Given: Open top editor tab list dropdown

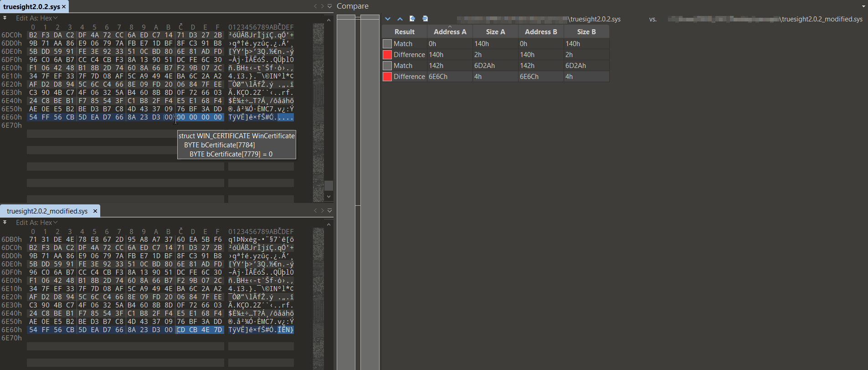Looking at the screenshot, I should pos(330,6).
